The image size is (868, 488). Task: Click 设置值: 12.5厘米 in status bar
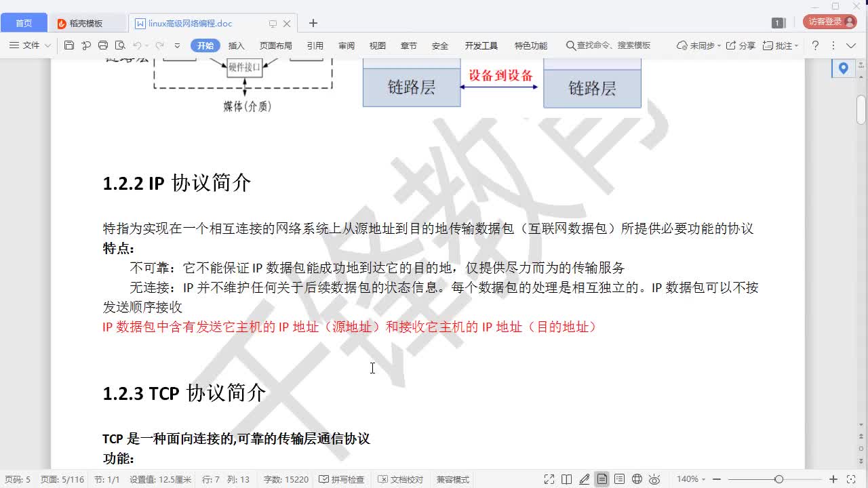click(x=161, y=479)
